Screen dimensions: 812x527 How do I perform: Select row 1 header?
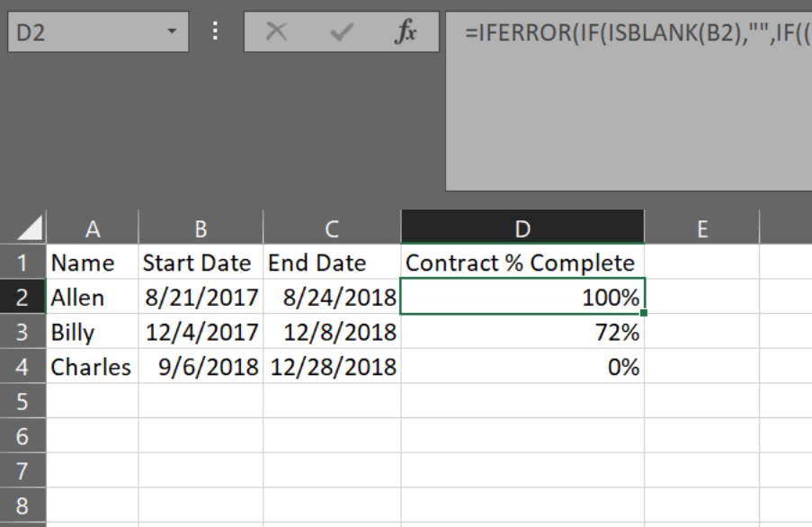point(22,263)
